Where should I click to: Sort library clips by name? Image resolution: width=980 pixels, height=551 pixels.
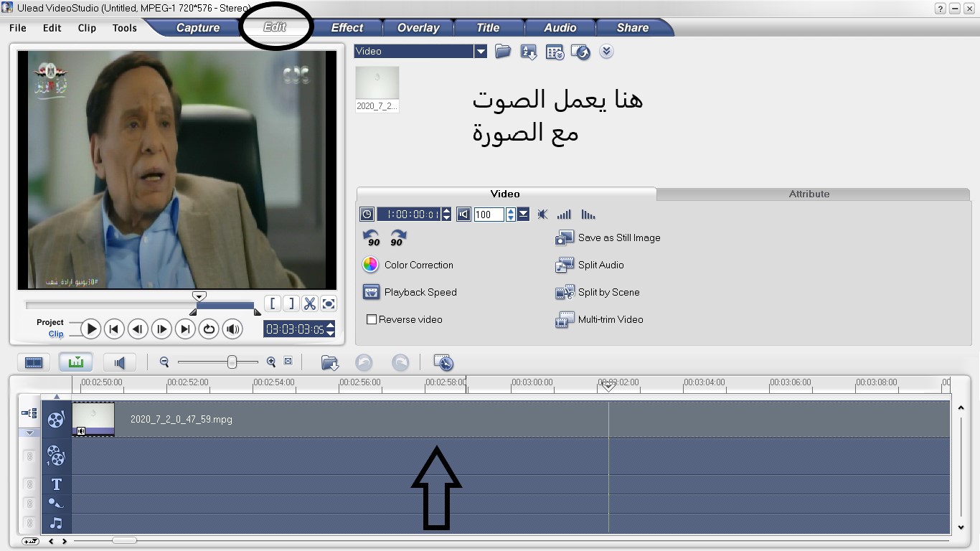529,52
